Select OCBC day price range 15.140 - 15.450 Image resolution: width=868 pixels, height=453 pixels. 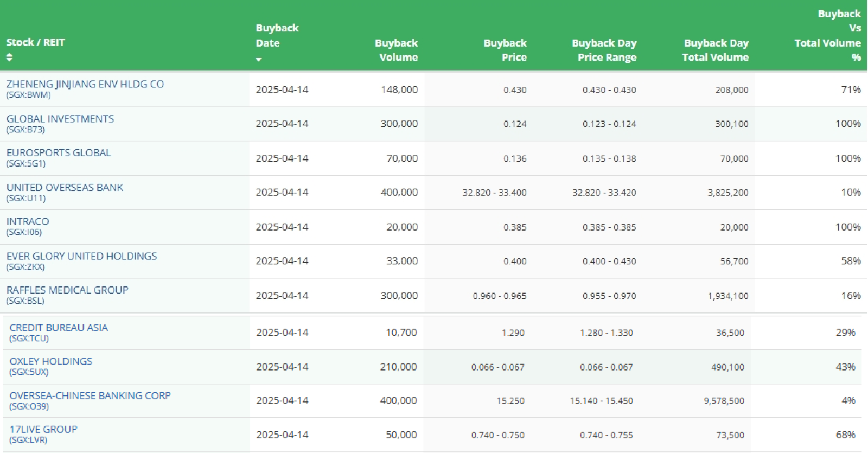coord(602,401)
